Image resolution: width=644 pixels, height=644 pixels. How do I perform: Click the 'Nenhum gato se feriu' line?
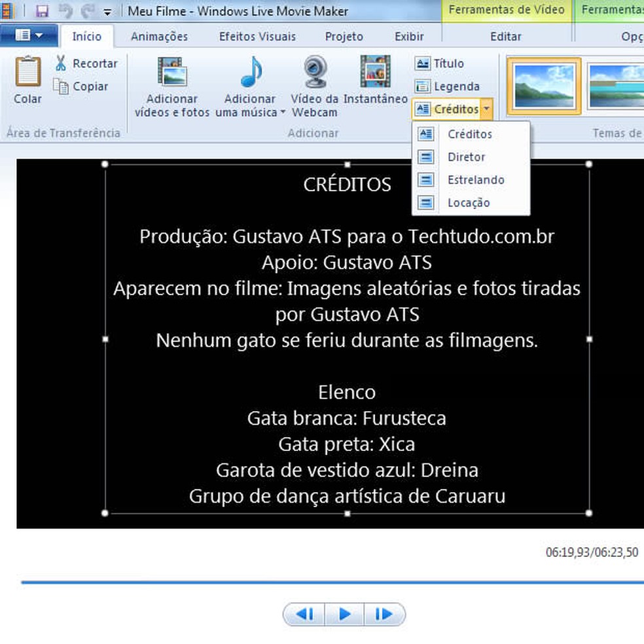pos(347,340)
